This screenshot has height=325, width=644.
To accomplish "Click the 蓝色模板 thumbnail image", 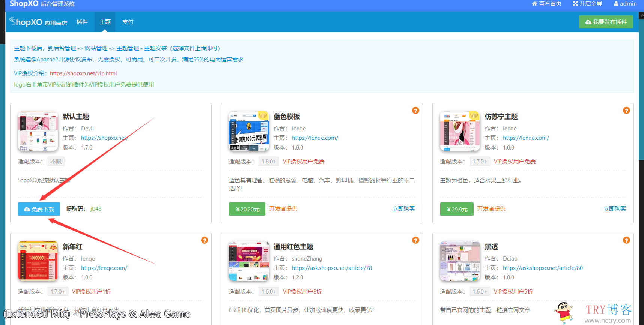I will pyautogui.click(x=249, y=131).
